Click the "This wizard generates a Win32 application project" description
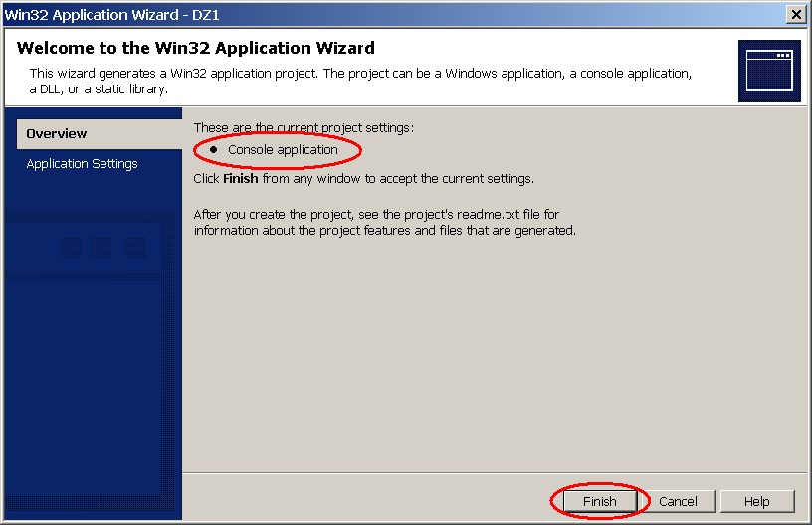The height and width of the screenshot is (525, 812). [x=360, y=81]
